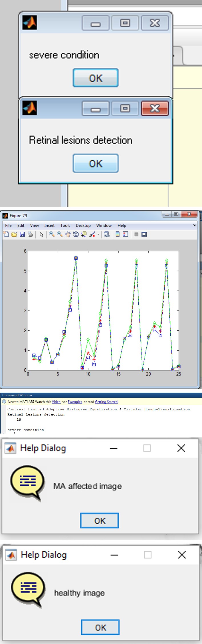Screen dimensions: 202x644
Task: Maximize the Retinal lesions detection dialog
Action: pyautogui.click(x=125, y=108)
